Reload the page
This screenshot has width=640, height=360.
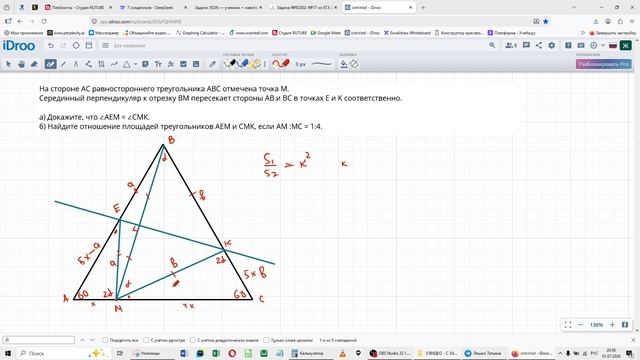point(44,21)
